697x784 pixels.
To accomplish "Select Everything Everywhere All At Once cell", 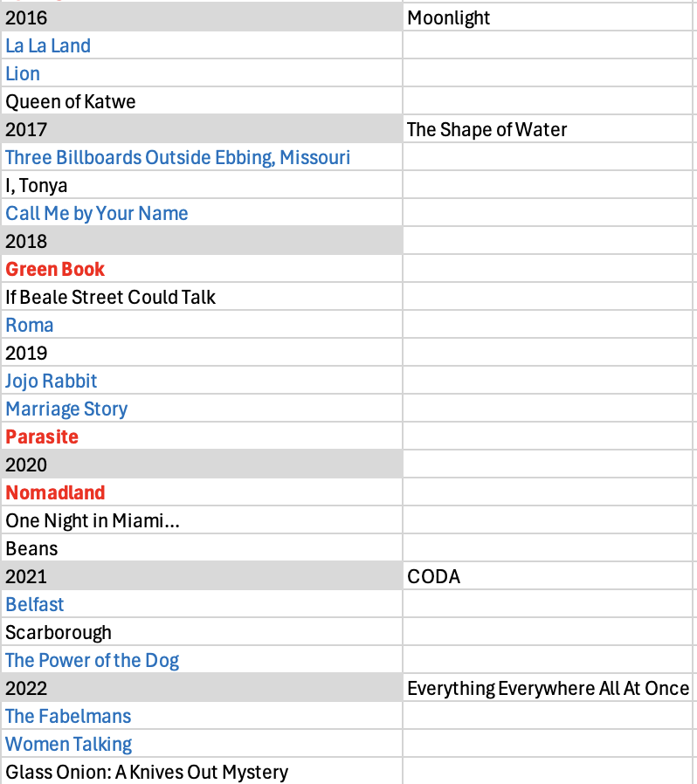I will point(548,688).
